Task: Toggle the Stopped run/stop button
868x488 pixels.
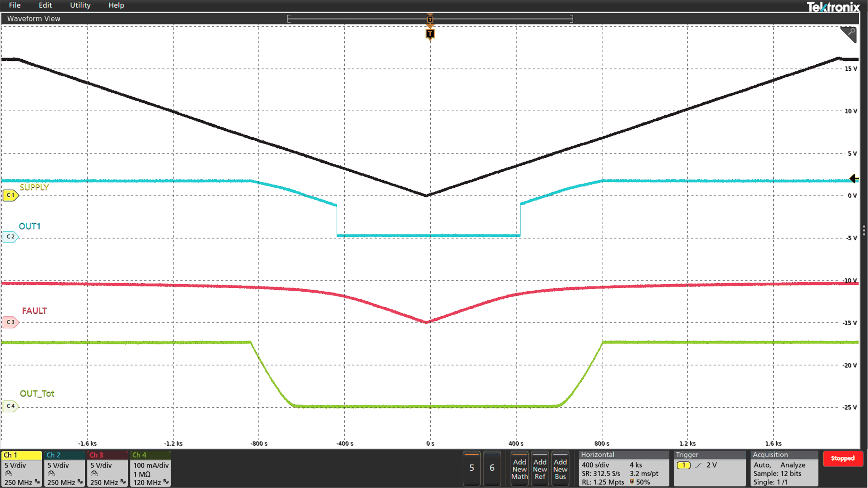Action: 843,459
